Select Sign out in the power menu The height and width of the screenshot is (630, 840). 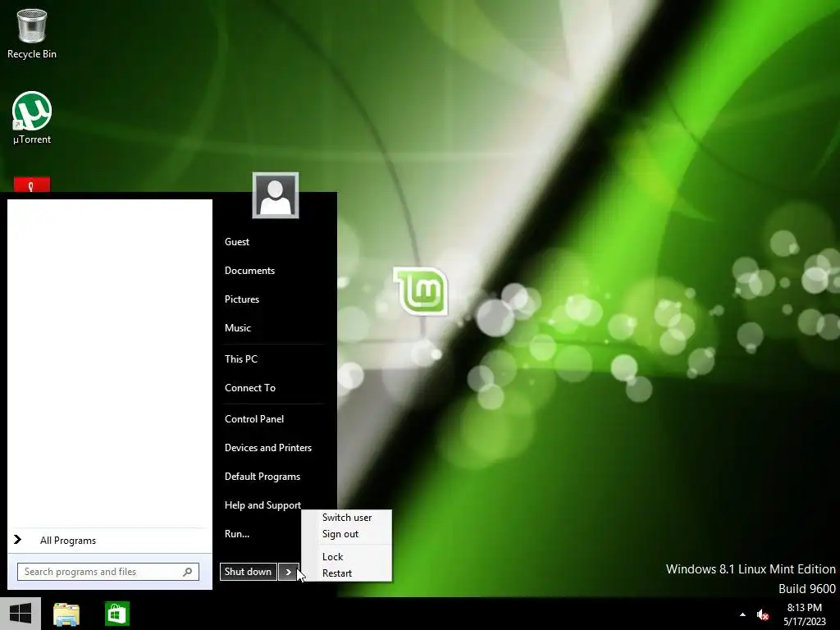point(340,534)
